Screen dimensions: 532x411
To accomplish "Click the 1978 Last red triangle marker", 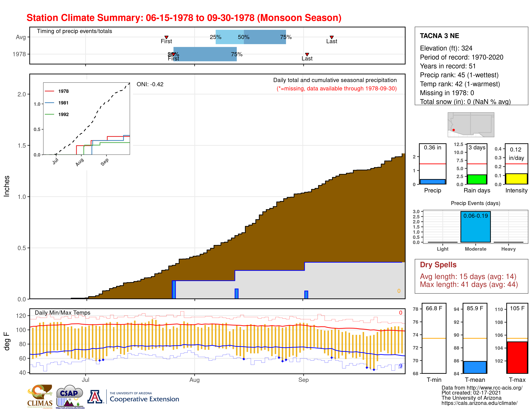I will pos(307,54).
